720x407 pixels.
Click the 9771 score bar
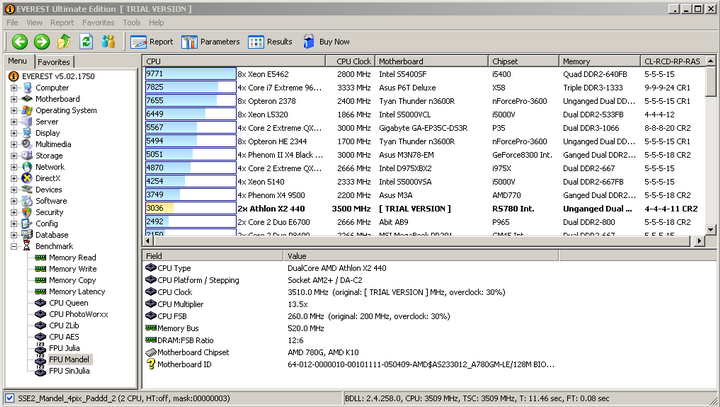(191, 74)
